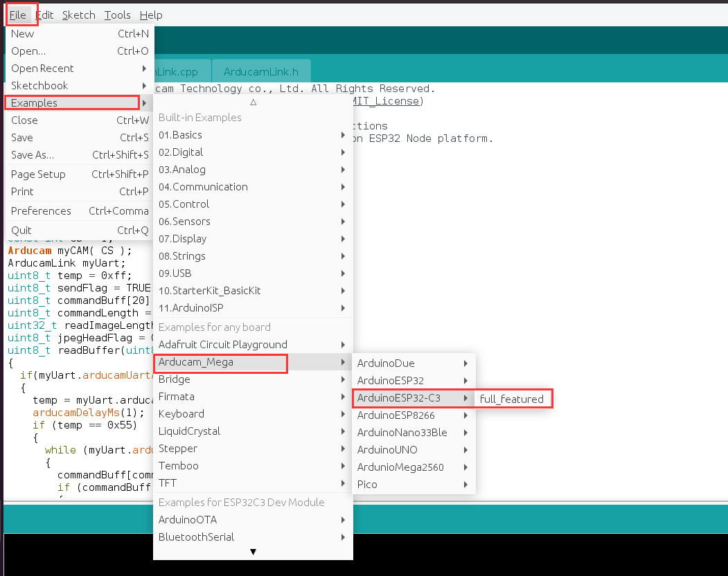This screenshot has width=728, height=576.
Task: Open 08.Strings examples submenu
Action: point(253,256)
